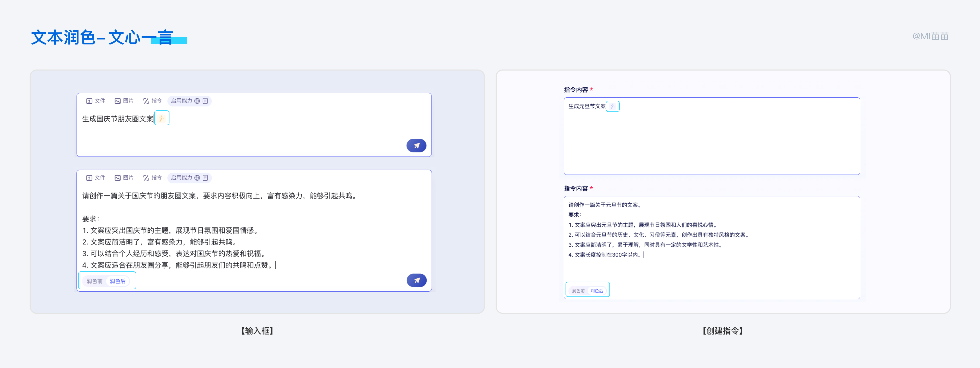Click the 要求: line in the 创建指令 text area
Screen dimensions: 980x368
(575, 215)
